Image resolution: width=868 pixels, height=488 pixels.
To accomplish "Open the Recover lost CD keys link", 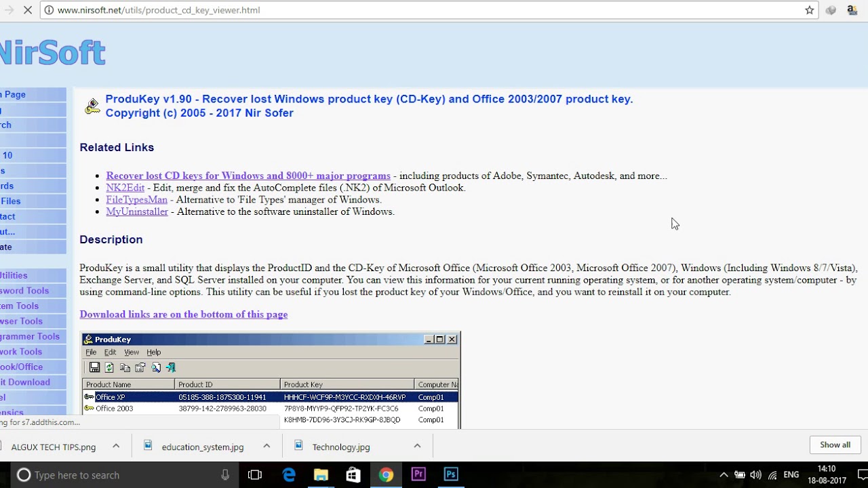I will (248, 176).
